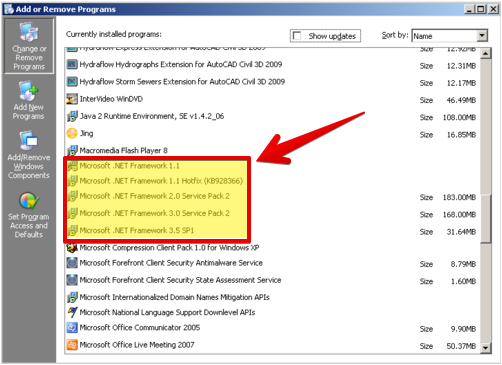
Task: Select Forefront Client Security State Assessment Service
Action: pyautogui.click(x=180, y=280)
